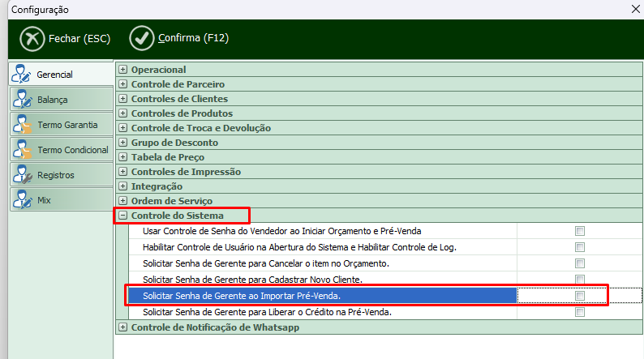The height and width of the screenshot is (359, 644).
Task: Close the Configuração window
Action: click(635, 9)
